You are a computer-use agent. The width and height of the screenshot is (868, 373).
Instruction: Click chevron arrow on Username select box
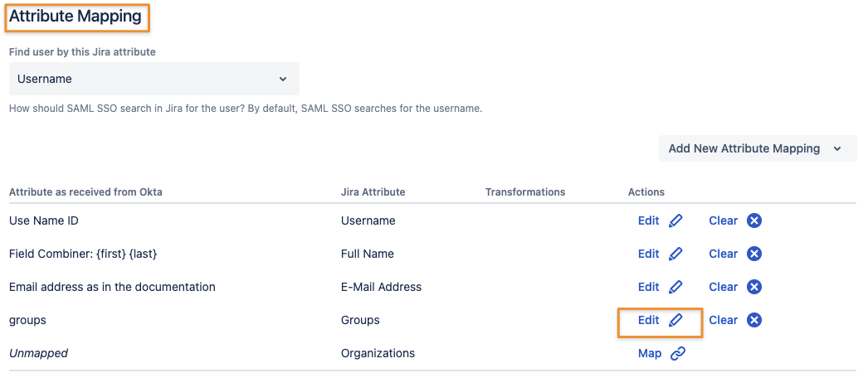pos(283,79)
